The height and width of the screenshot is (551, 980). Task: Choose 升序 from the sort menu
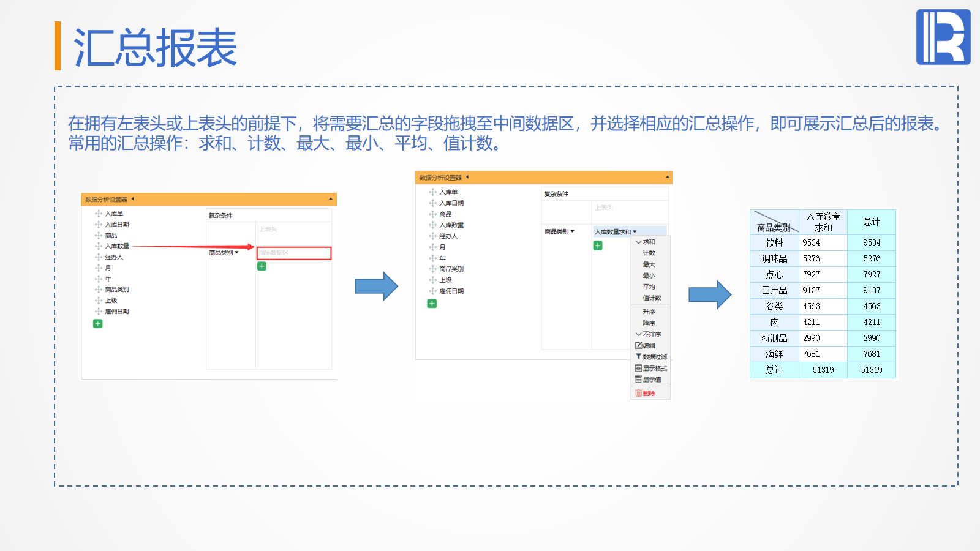pos(649,312)
